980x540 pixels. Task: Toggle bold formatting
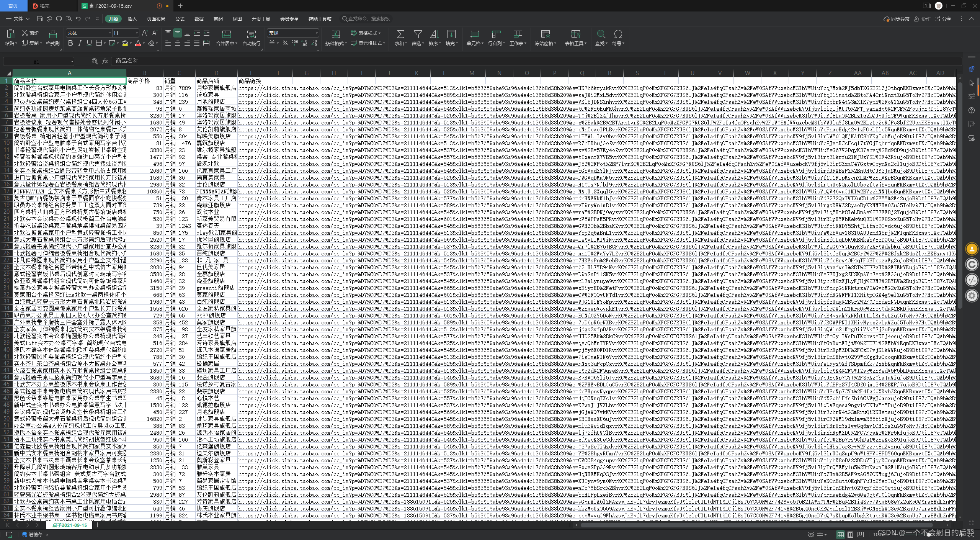point(70,43)
